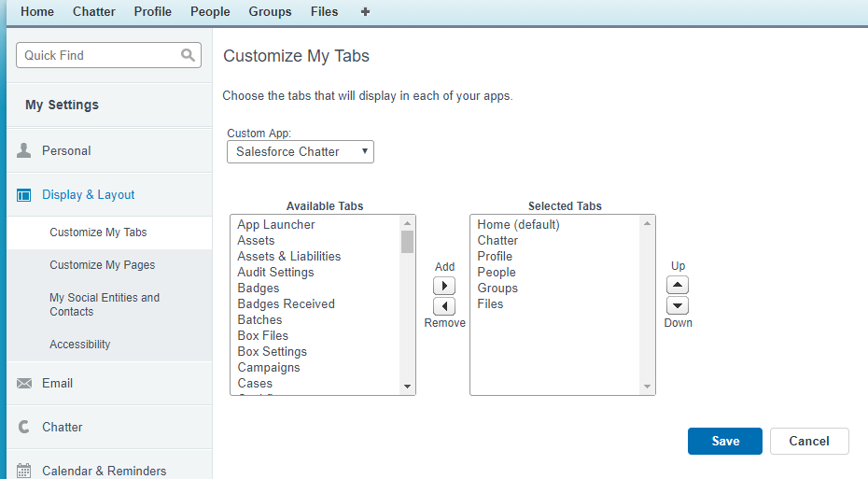This screenshot has height=479, width=868.
Task: Collapse the Display & Layout section
Action: (x=109, y=195)
